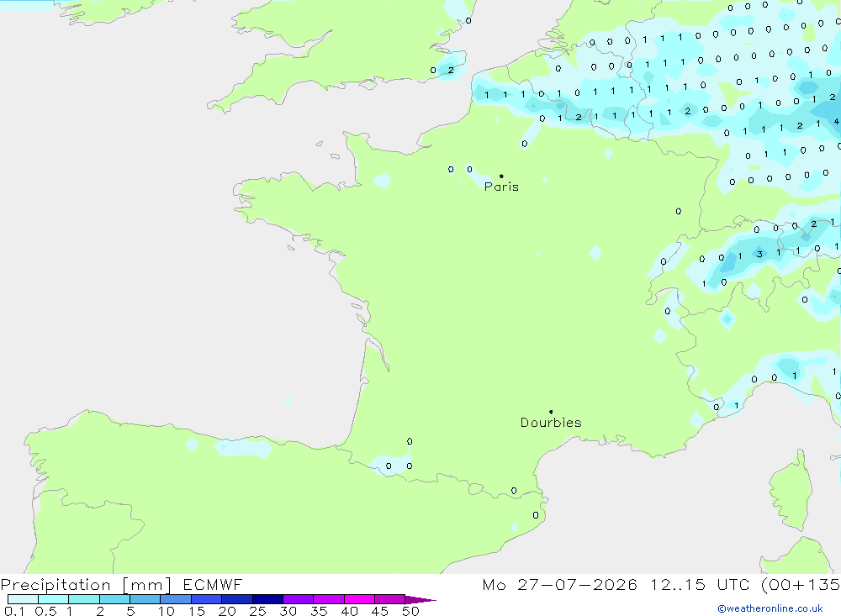Pick the 1–2 mm legend swatch
Viewport: 841px width, 616px height.
click(x=84, y=599)
